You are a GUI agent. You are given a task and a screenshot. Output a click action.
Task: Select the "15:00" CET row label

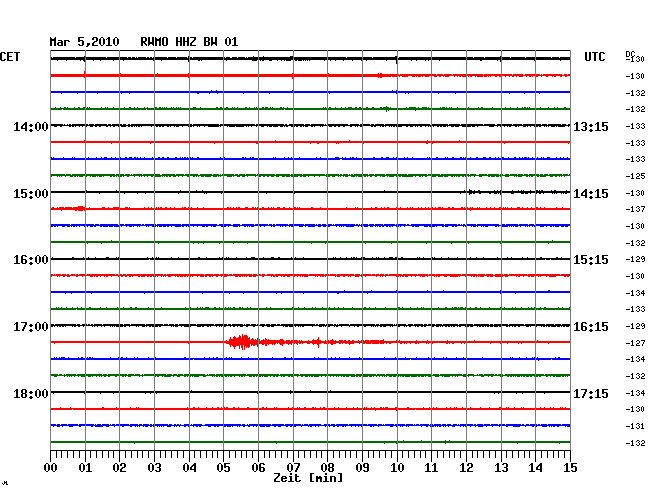(x=31, y=194)
